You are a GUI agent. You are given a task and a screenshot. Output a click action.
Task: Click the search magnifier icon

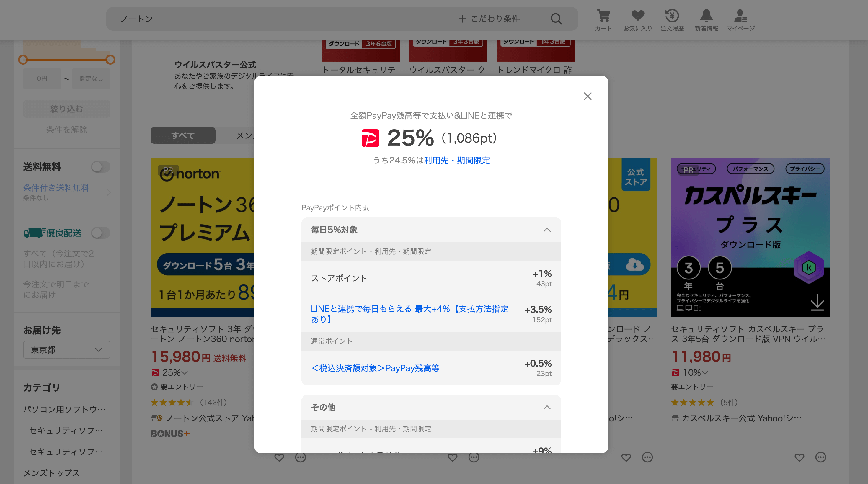pyautogui.click(x=556, y=19)
